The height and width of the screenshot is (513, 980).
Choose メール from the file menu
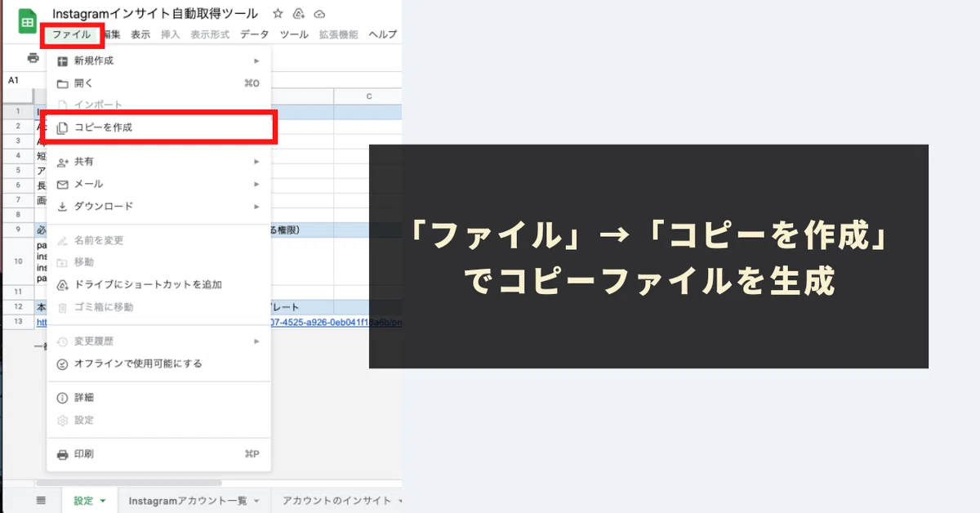pos(158,184)
